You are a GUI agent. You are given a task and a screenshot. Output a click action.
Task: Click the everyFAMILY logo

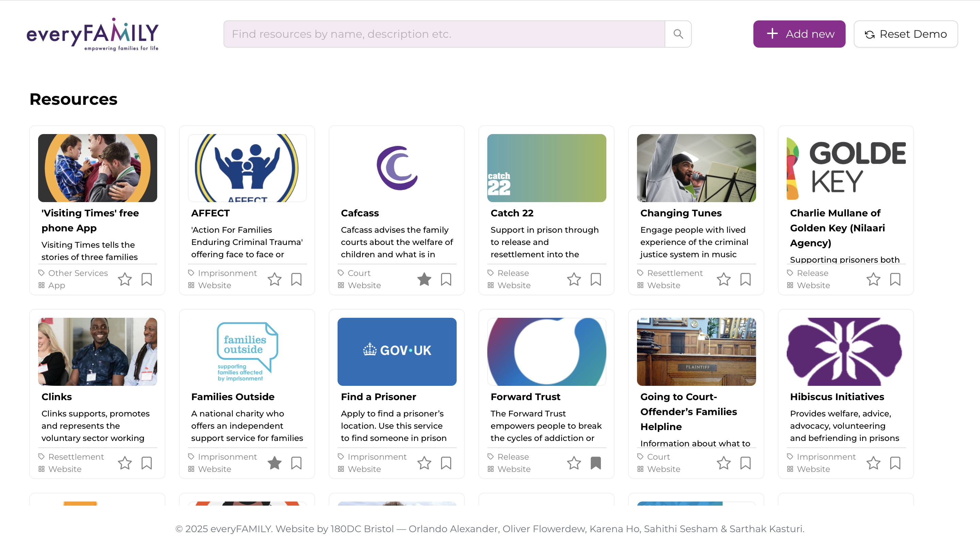pyautogui.click(x=92, y=34)
